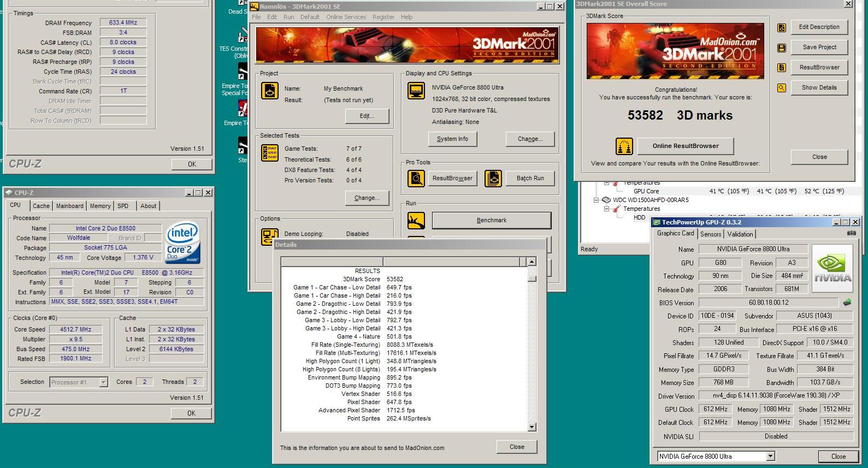The width and height of the screenshot is (868, 468).
Task: Click Change... button under Selected Tests
Action: point(367,198)
